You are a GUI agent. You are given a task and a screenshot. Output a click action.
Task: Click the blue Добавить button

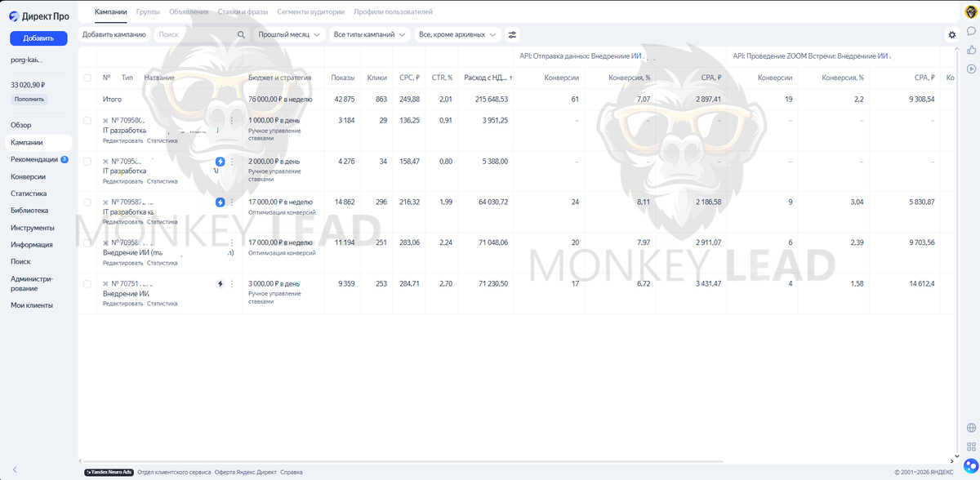pos(38,38)
